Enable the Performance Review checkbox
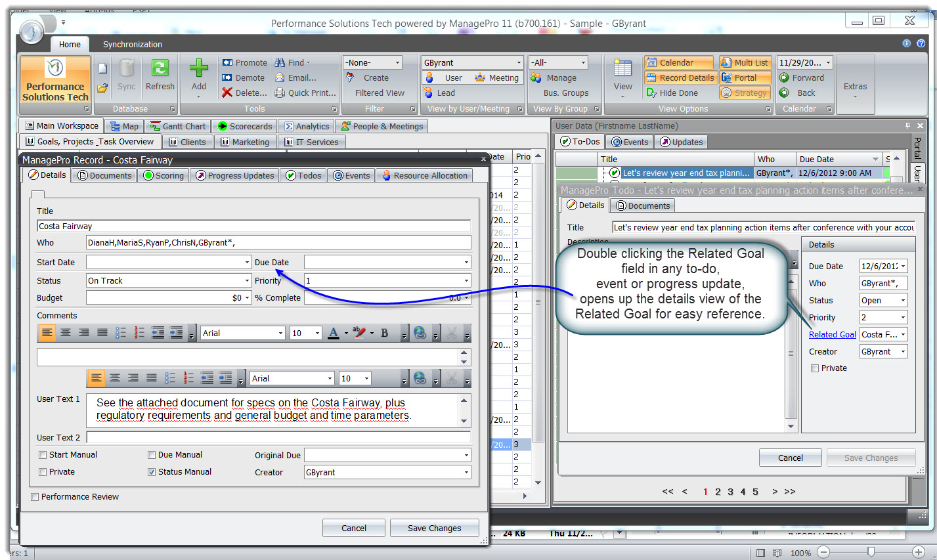The width and height of the screenshot is (937, 560). click(x=35, y=497)
